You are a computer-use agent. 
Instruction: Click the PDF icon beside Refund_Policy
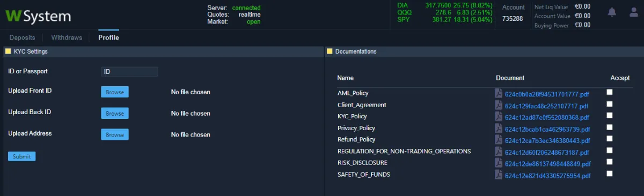pyautogui.click(x=499, y=140)
